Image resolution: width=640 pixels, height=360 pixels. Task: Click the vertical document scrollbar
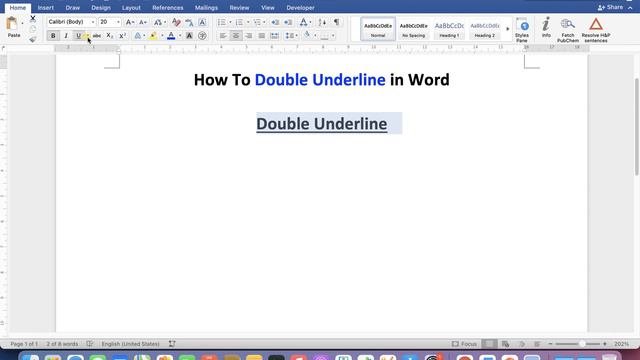pos(637,127)
